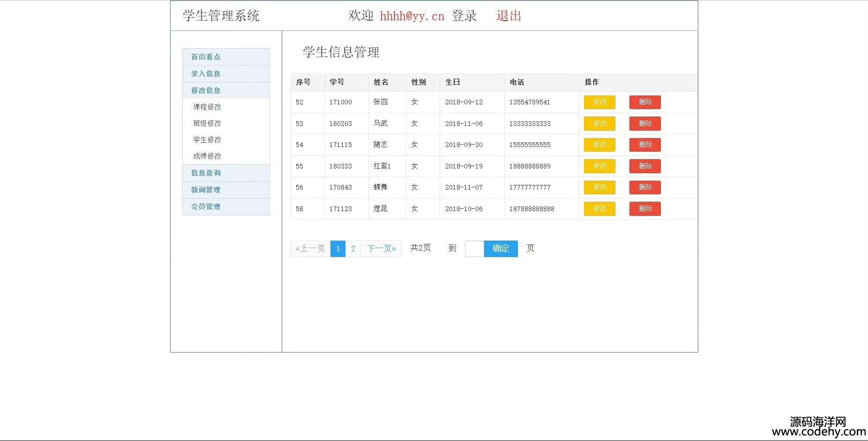
Task: Click the 修改 button for student 张四
Action: (x=599, y=102)
